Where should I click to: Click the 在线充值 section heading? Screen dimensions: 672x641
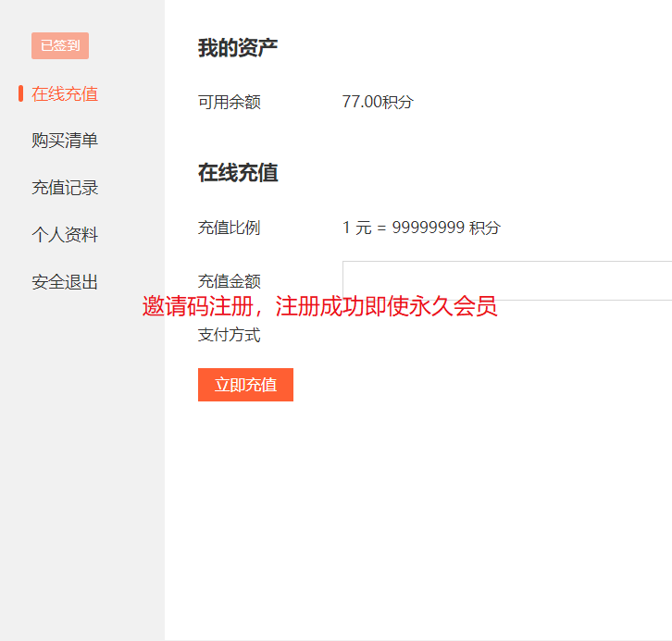pyautogui.click(x=238, y=173)
